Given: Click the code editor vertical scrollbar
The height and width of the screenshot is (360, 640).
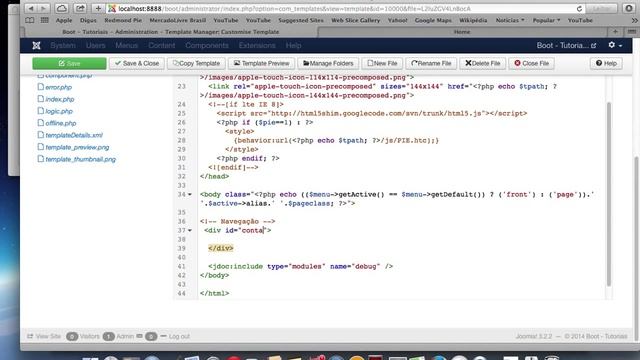Looking at the screenshot, I should coord(609,194).
